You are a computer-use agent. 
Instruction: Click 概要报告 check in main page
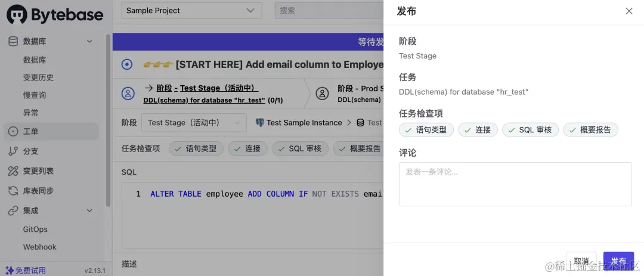point(358,148)
